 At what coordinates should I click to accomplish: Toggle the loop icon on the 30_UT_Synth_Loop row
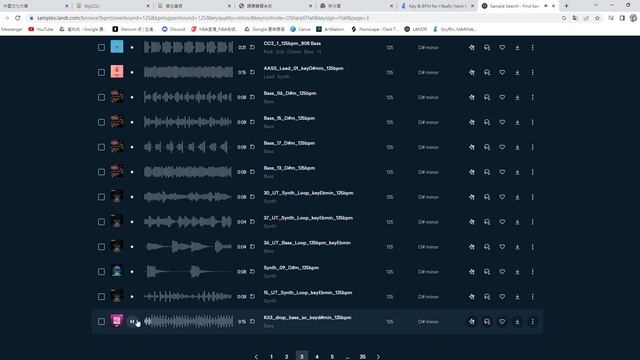(x=252, y=197)
